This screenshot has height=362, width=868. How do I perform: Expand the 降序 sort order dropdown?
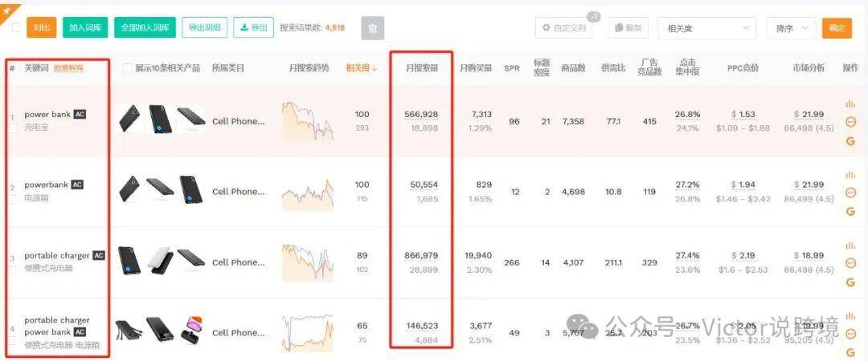pyautogui.click(x=791, y=28)
